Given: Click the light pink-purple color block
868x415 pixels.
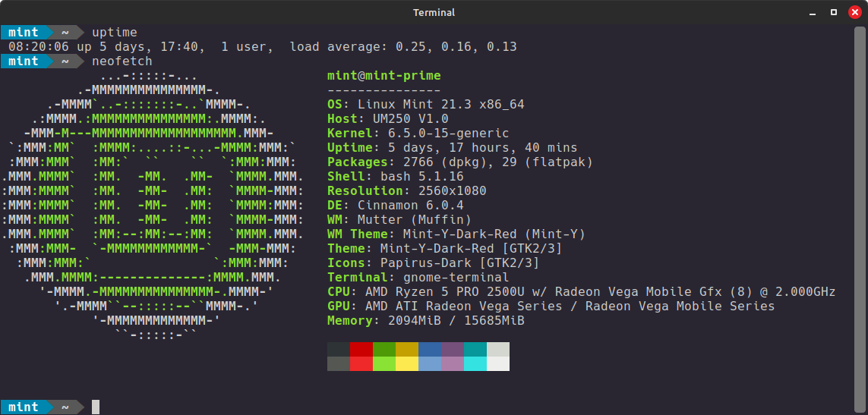Looking at the screenshot, I should pos(453,363).
